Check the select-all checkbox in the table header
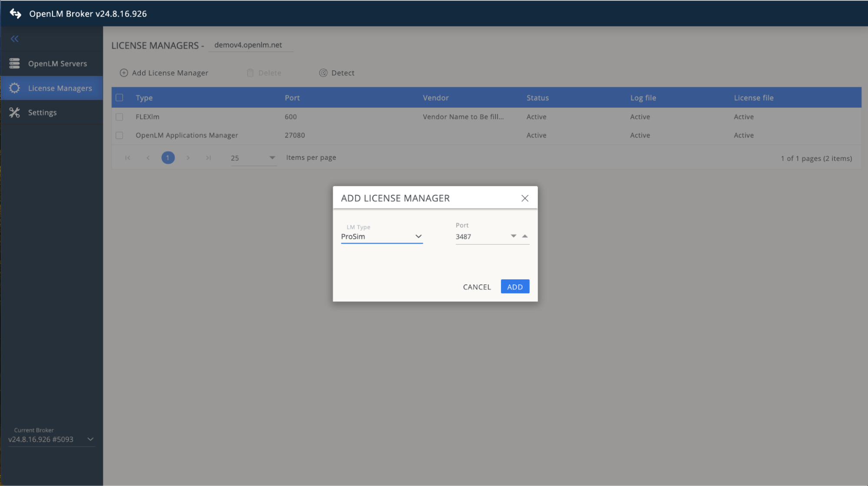 coord(119,97)
